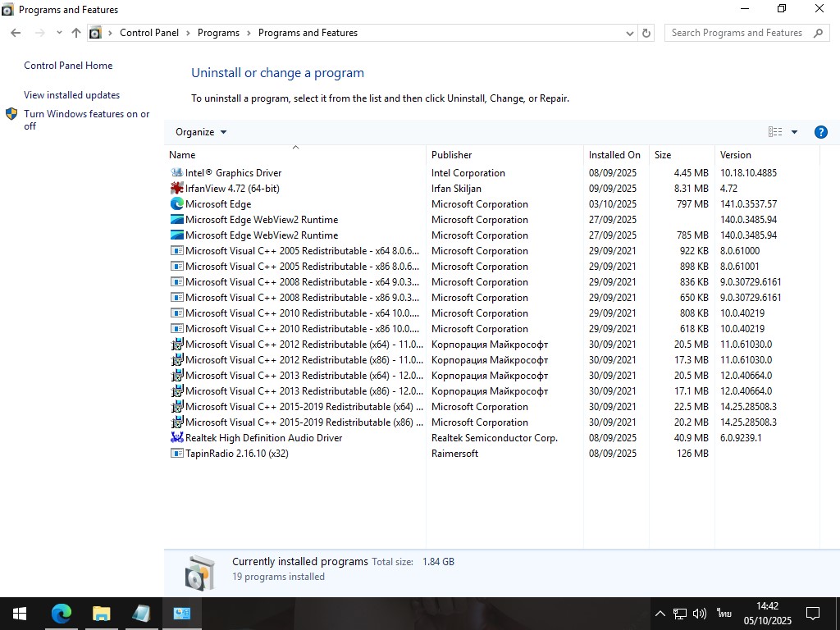Screen dimensions: 840x630
Task: Open the Windows Start menu
Action: (x=20, y=613)
